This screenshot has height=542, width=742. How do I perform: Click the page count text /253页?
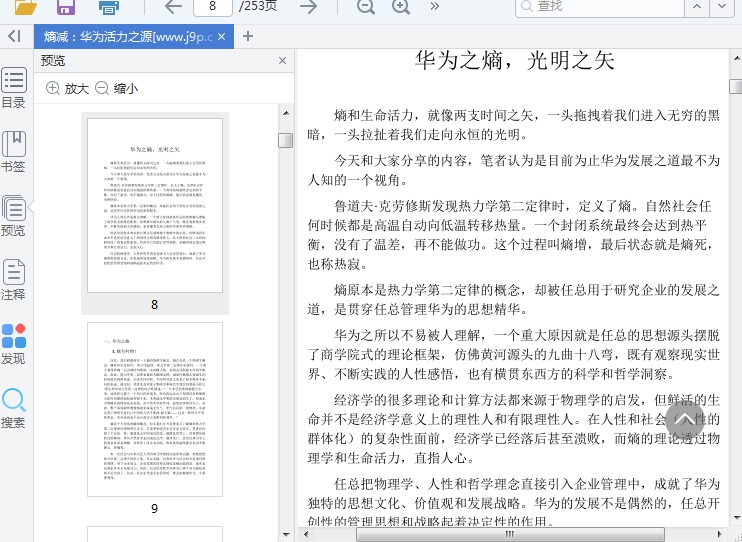258,7
